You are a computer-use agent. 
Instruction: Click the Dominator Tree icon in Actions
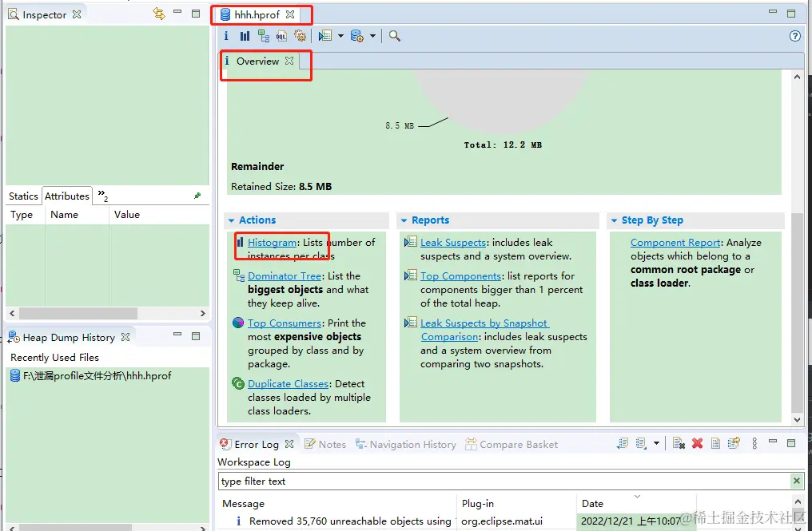(x=239, y=275)
